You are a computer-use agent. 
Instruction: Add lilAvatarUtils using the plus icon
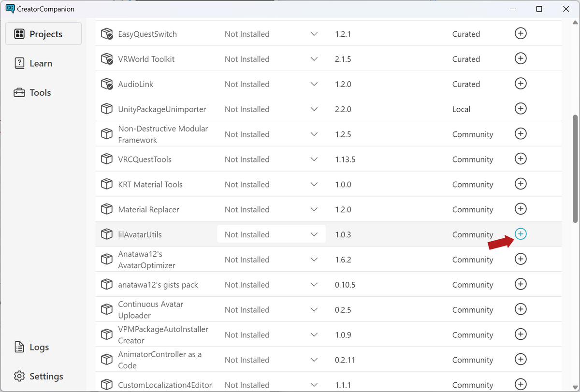point(521,234)
